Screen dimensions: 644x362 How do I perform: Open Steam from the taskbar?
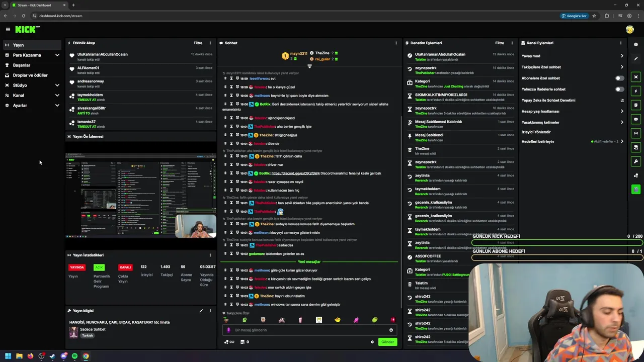(52, 356)
